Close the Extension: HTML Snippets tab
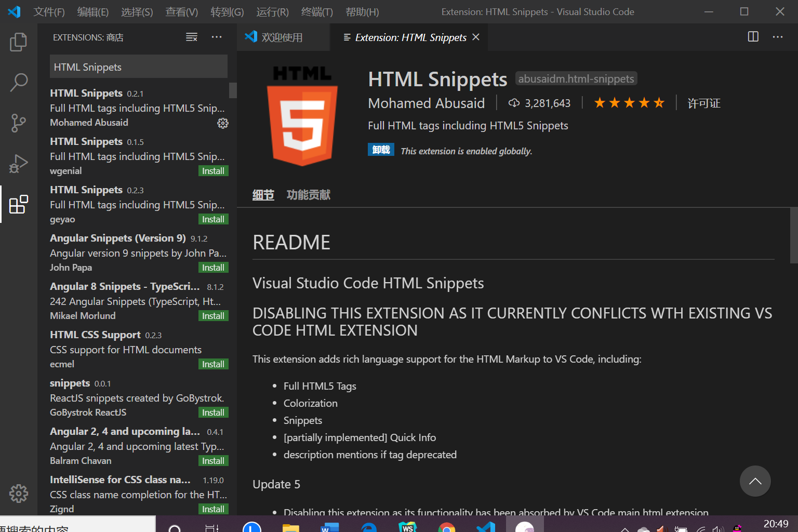Viewport: 798px width, 532px height. pos(476,37)
